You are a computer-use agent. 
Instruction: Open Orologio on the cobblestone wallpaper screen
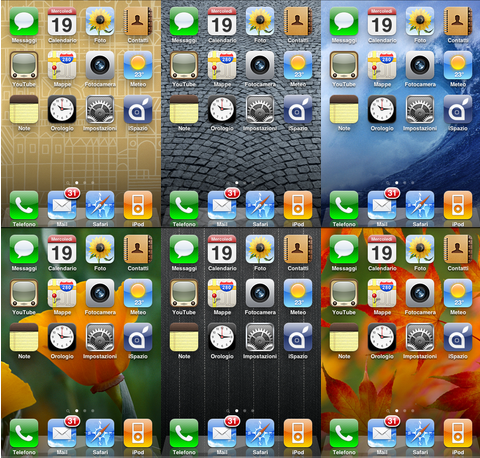pyautogui.click(x=222, y=109)
